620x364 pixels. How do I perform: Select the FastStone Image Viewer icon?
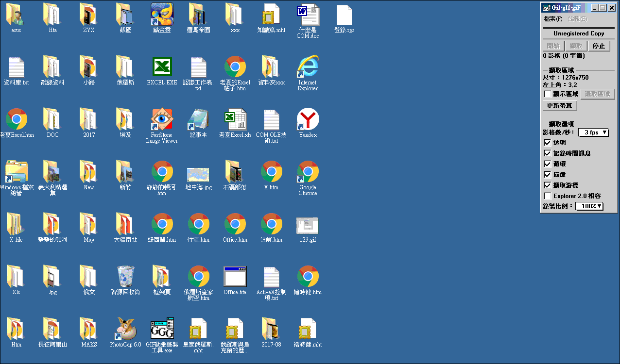tap(162, 119)
